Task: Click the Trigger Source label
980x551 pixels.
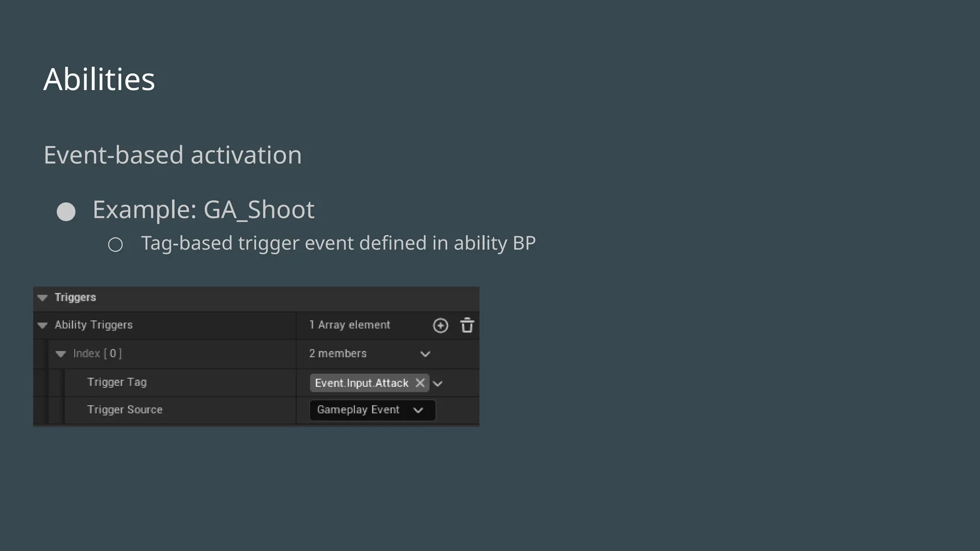Action: (x=125, y=410)
